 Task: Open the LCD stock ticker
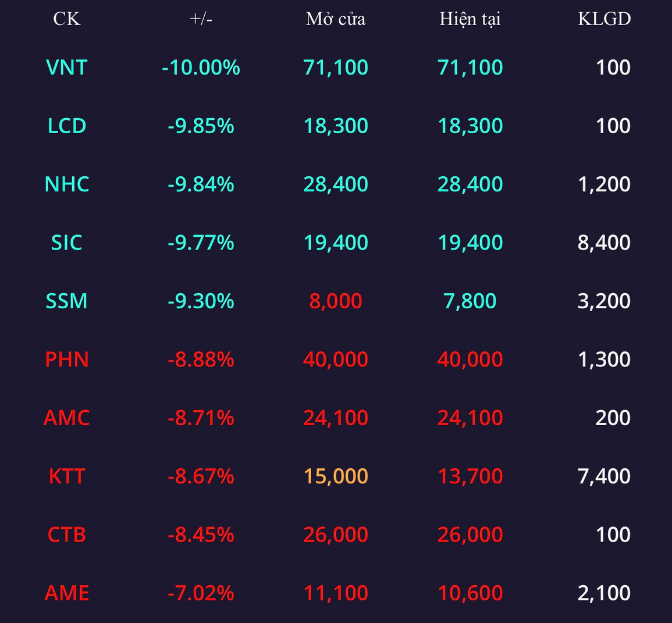(x=66, y=126)
